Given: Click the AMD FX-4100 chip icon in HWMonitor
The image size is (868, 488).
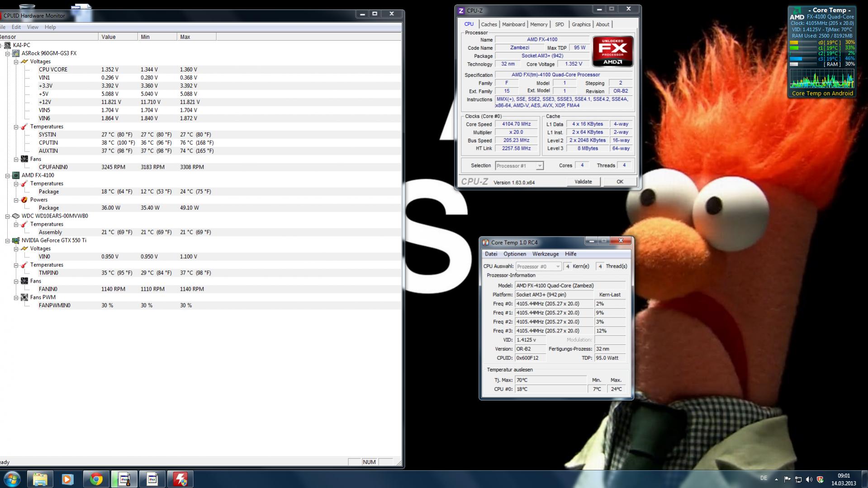Looking at the screenshot, I should [x=16, y=175].
